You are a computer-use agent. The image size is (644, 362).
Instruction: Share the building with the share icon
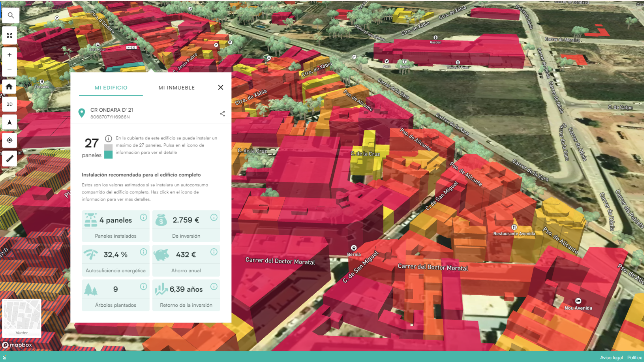click(222, 114)
